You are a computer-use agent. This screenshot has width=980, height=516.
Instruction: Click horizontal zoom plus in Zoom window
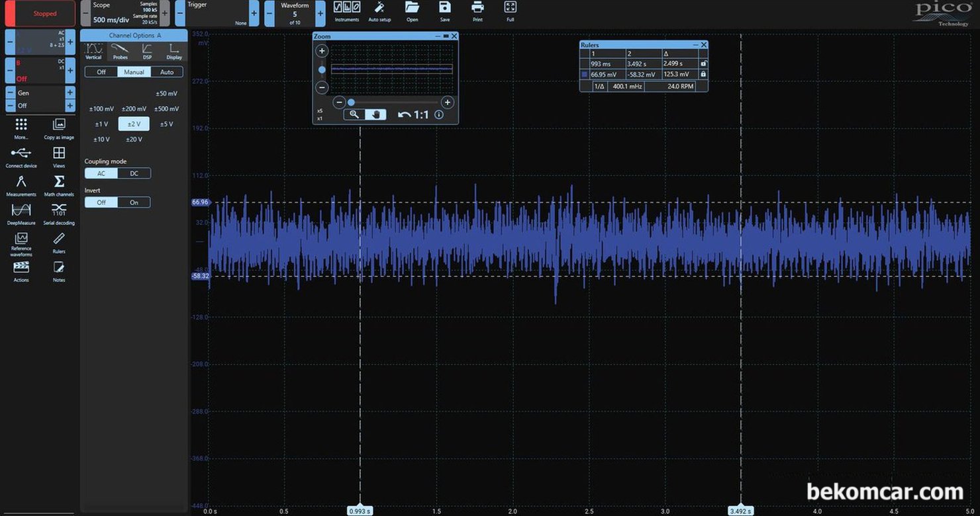point(448,102)
